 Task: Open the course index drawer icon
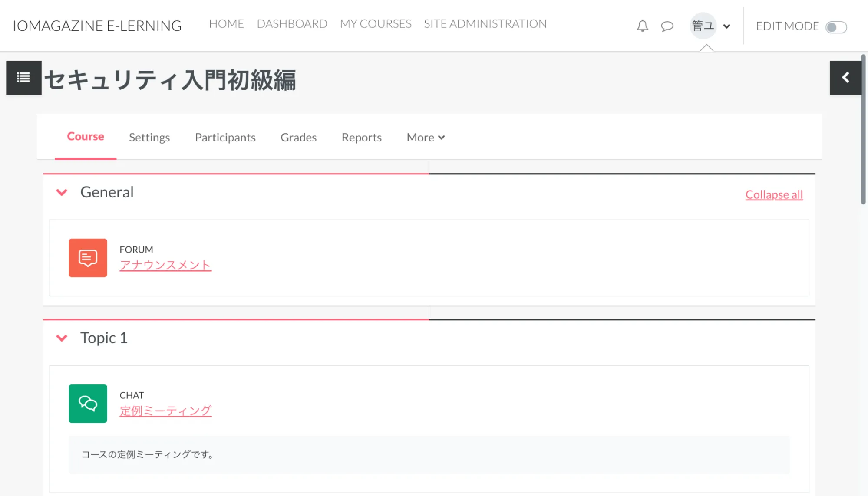(23, 78)
